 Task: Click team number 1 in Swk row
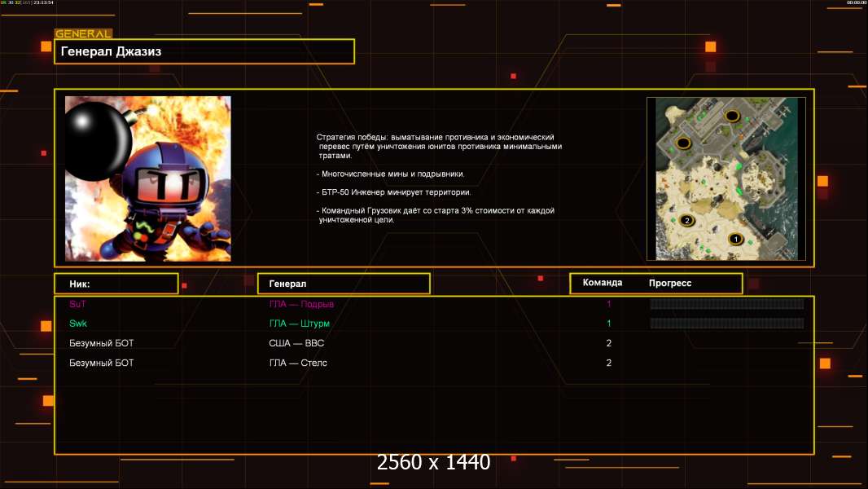[609, 324]
